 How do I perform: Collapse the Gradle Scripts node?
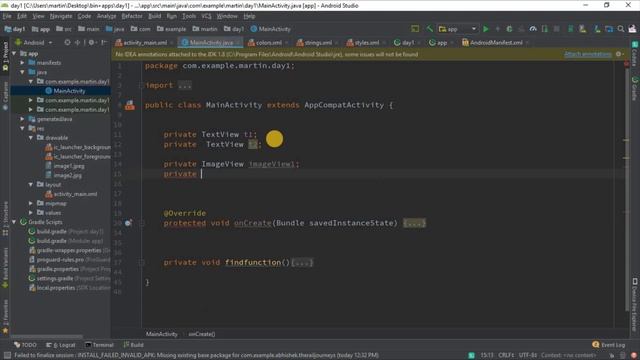(14, 222)
